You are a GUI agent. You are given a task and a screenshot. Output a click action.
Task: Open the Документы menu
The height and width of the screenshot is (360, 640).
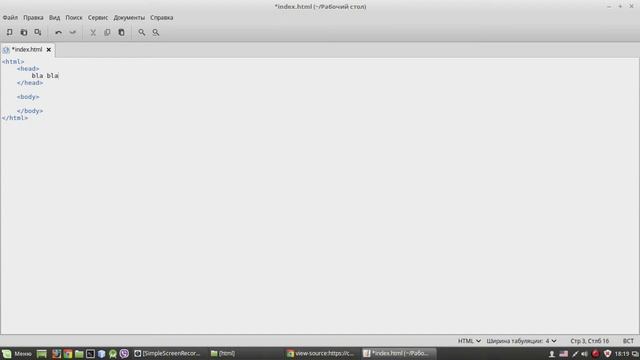(x=129, y=18)
